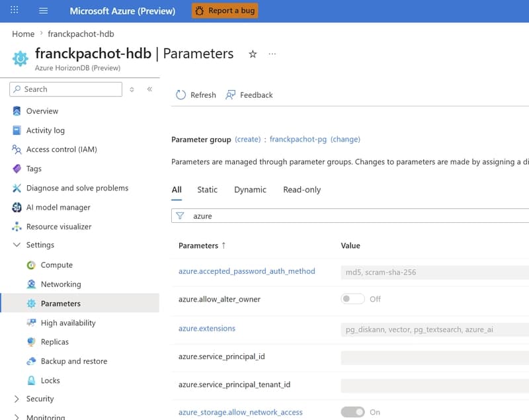Sort by Parameters column header
This screenshot has width=529, height=420.
[x=202, y=245]
